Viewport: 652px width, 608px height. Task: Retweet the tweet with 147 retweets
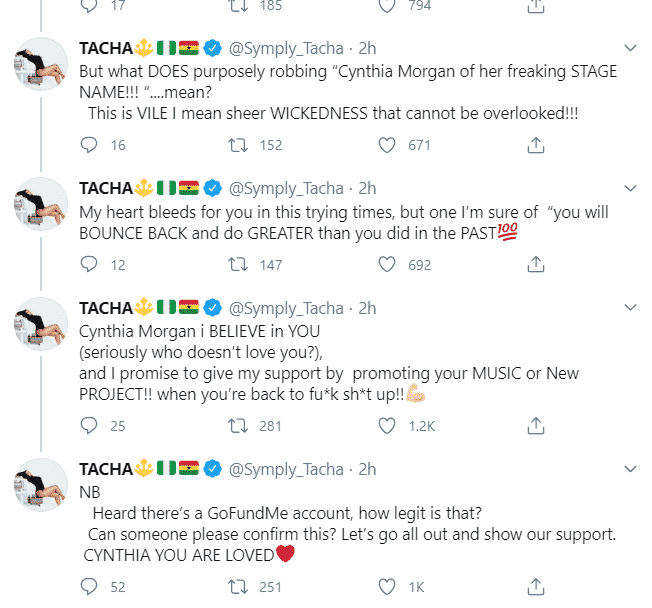[x=240, y=264]
